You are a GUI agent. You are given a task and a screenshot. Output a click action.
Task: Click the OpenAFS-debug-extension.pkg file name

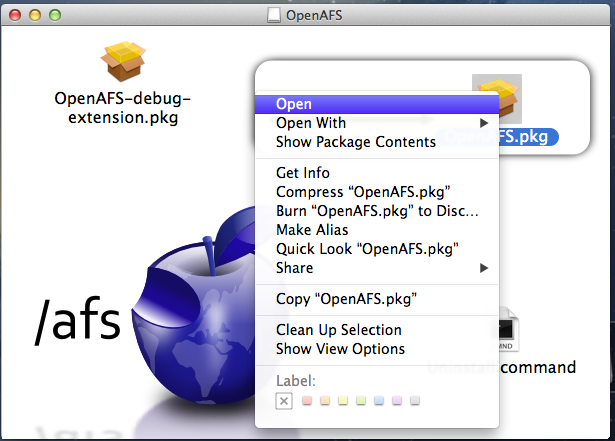click(123, 108)
